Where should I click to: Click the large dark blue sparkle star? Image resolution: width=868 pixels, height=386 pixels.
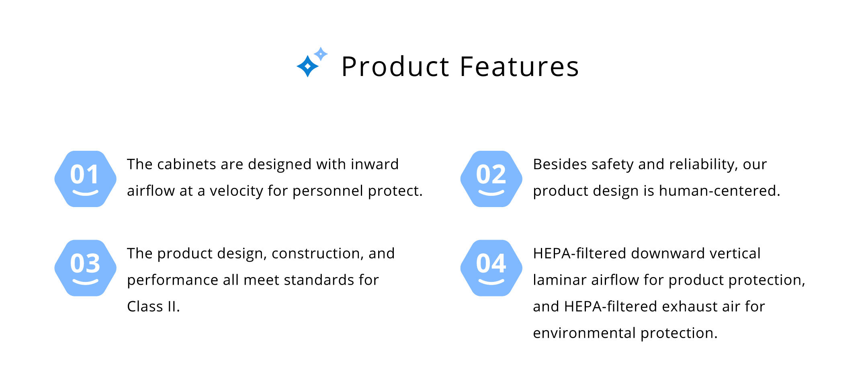tap(308, 66)
